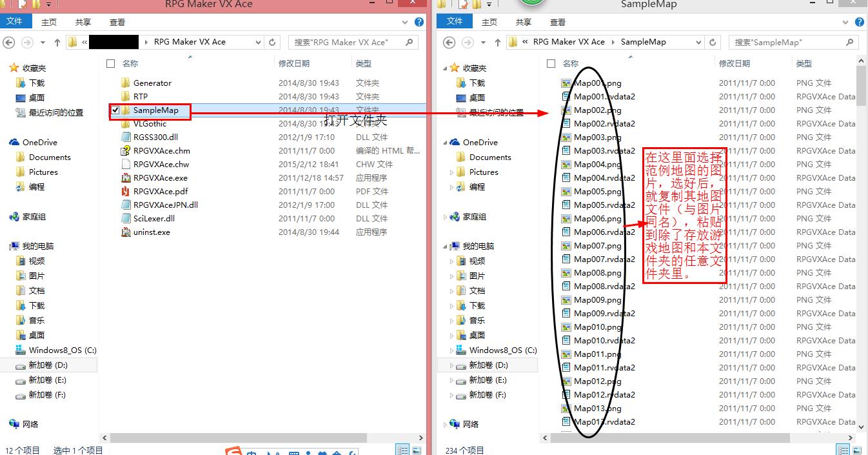Click the search magnifier in SampleMap window
The width and height of the screenshot is (868, 455).
point(849,42)
